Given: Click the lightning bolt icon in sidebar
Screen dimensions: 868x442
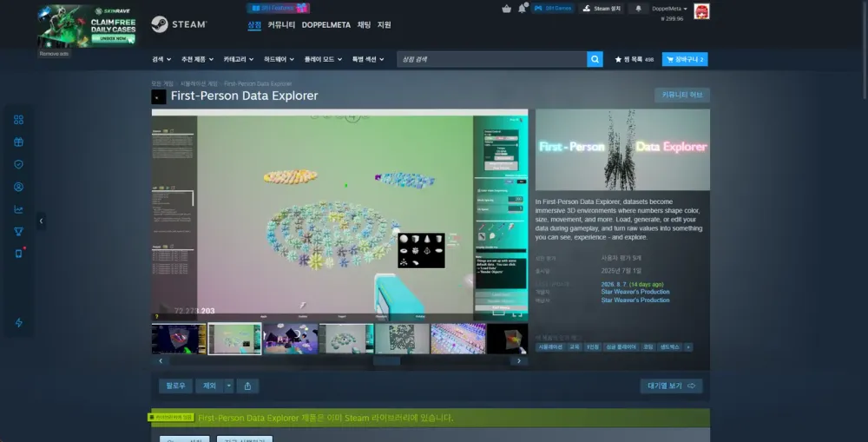Looking at the screenshot, I should 18,322.
